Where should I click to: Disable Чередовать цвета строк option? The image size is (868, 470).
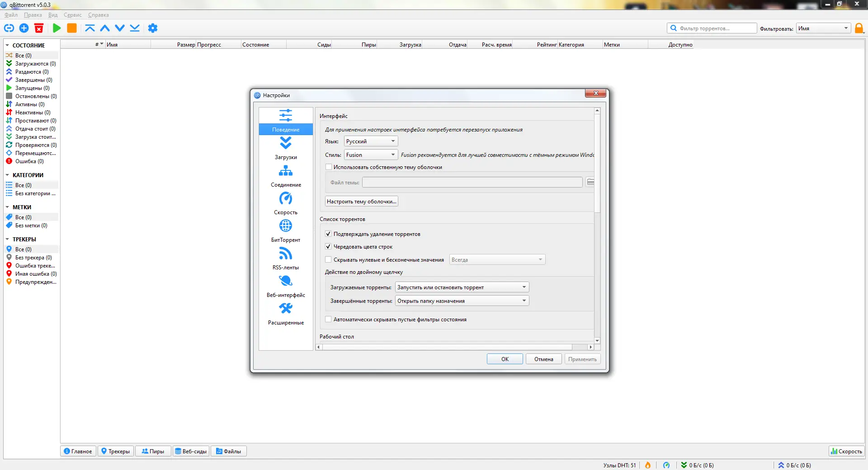pos(328,246)
